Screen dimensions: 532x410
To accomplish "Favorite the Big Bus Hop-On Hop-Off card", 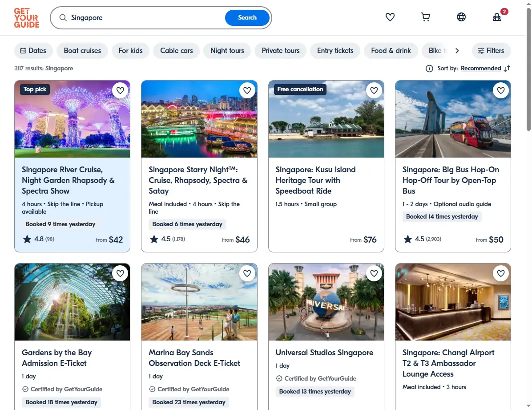I will (501, 90).
